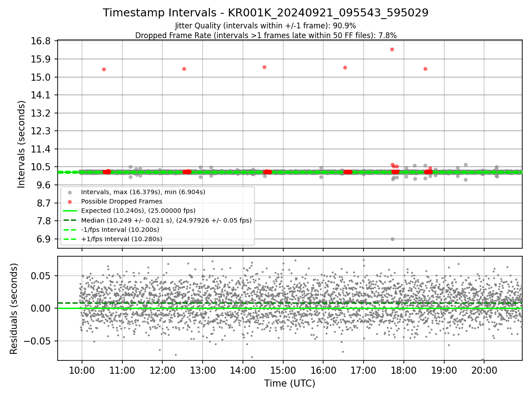Click the 'Dropped Frame Rate' subtitle showing 7.8%
The image size is (532, 399).
click(x=266, y=35)
